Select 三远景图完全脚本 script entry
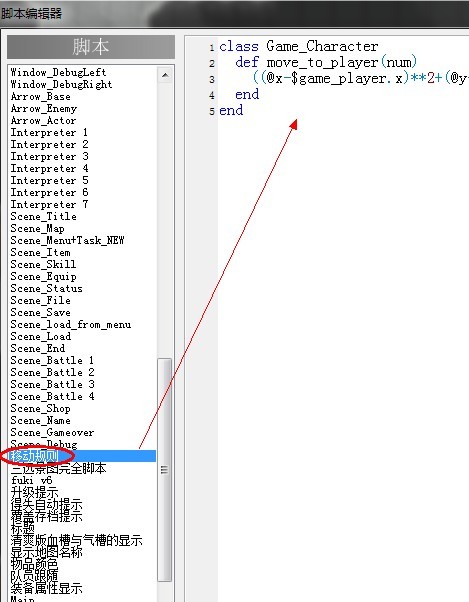This screenshot has width=469, height=602. pos(58,468)
